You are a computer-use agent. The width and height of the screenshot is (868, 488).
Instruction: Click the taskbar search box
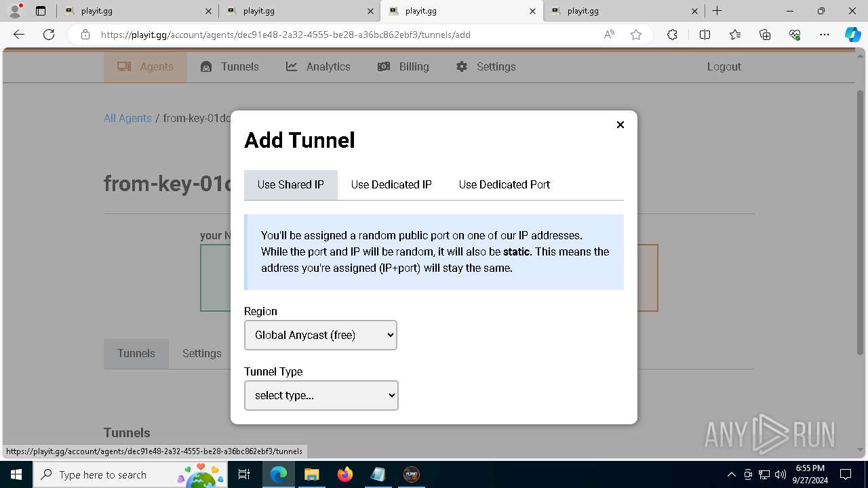130,474
